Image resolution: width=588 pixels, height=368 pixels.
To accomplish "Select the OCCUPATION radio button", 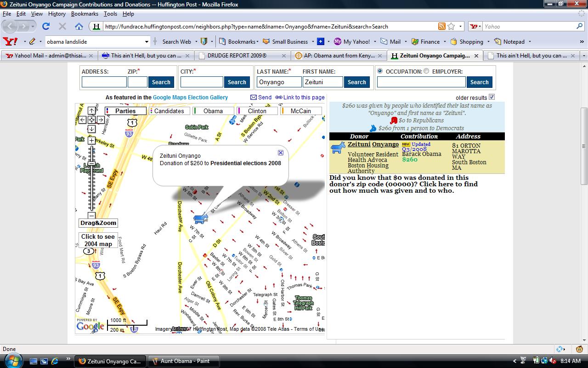I will coord(380,71).
